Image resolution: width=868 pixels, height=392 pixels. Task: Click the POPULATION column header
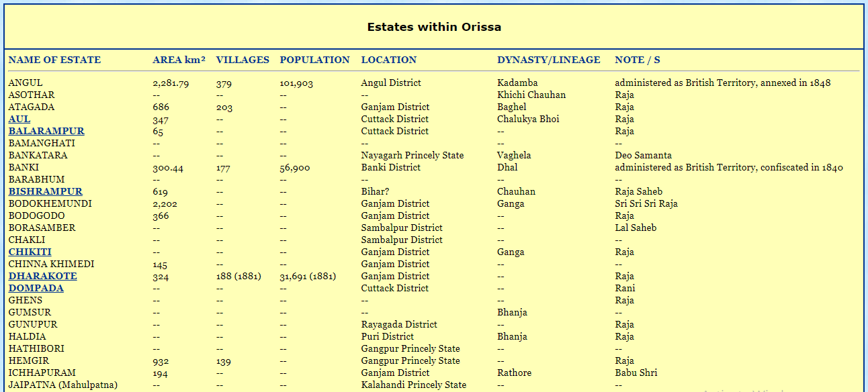click(x=314, y=60)
